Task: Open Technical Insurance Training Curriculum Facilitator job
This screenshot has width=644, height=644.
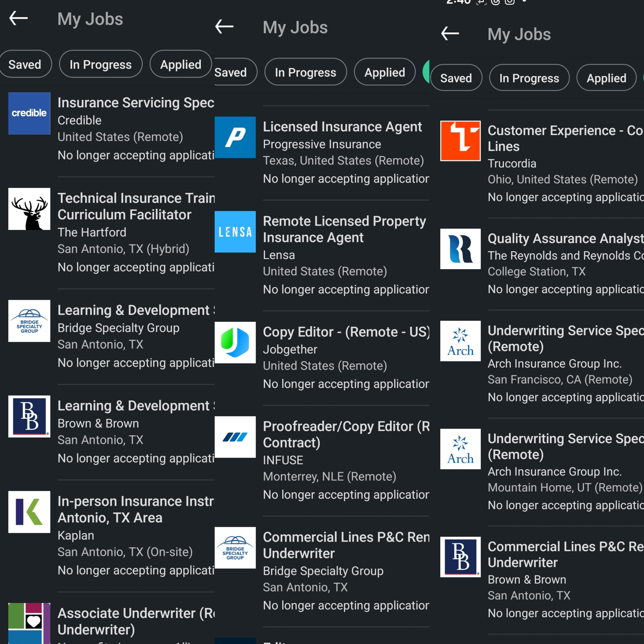Action: point(136,206)
